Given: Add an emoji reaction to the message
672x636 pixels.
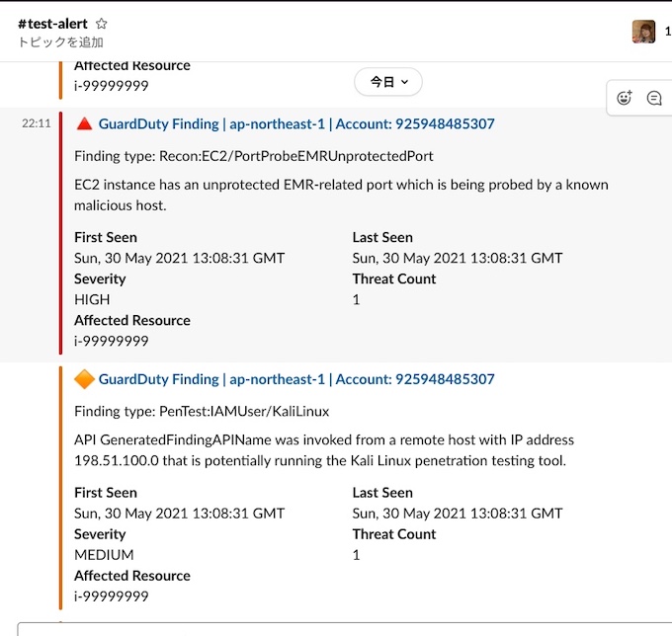Looking at the screenshot, I should coord(624,98).
